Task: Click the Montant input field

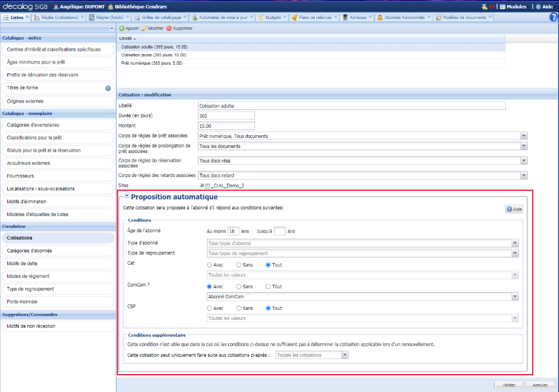Action: pyautogui.click(x=226, y=126)
